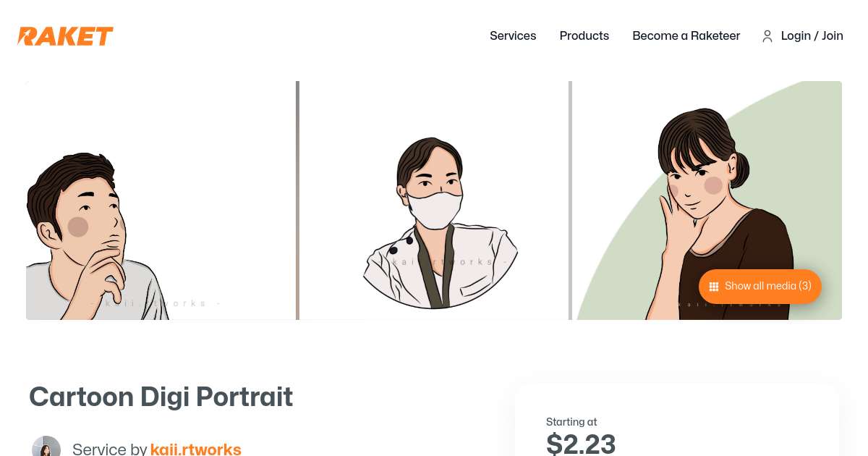Viewport: 868px width, 456px height.
Task: Click the white mask in the middle portrait
Action: click(x=434, y=210)
